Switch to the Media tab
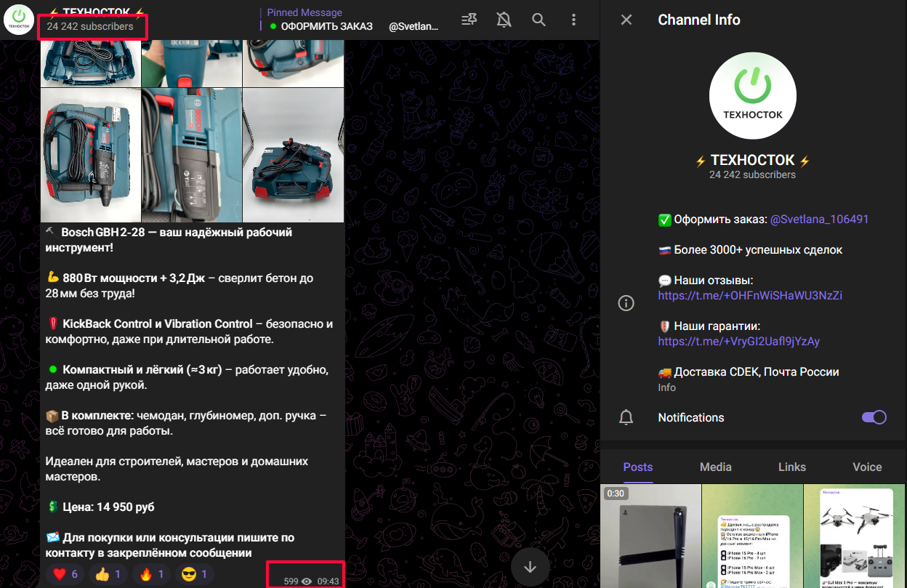Screen dimensions: 907x588 pos(716,467)
